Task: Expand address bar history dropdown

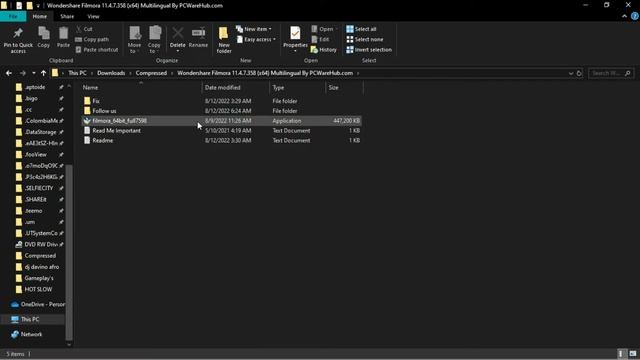Action: pos(571,73)
